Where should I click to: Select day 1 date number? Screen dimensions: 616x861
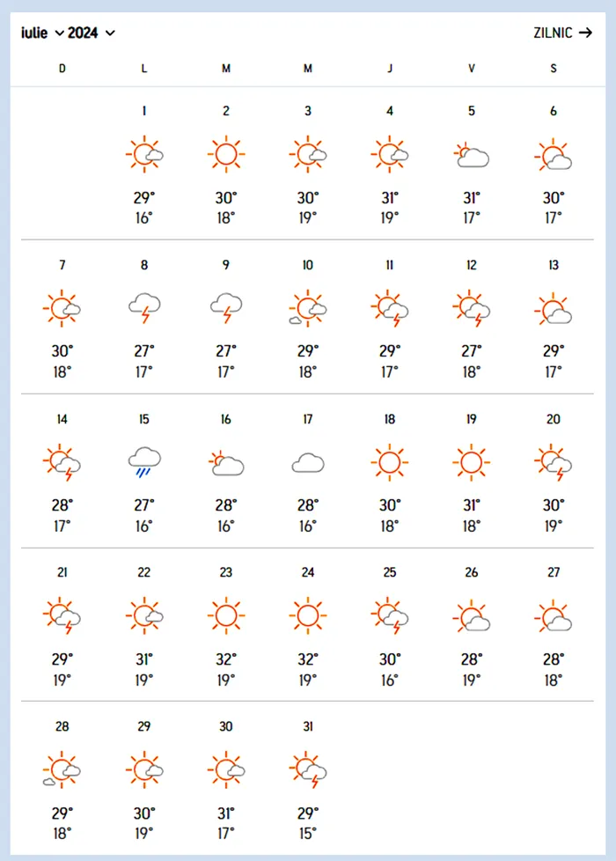click(x=143, y=111)
